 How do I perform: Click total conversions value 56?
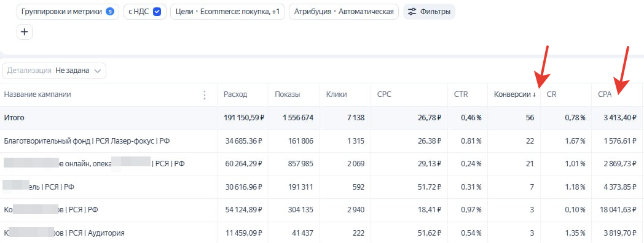click(x=530, y=118)
